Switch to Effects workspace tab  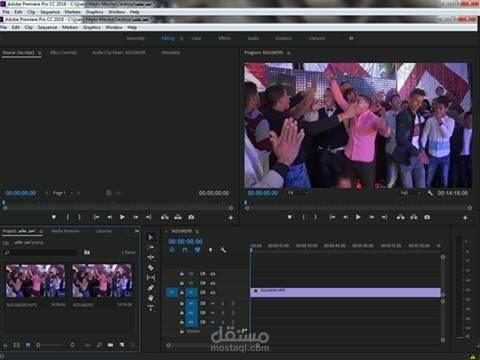pos(224,38)
